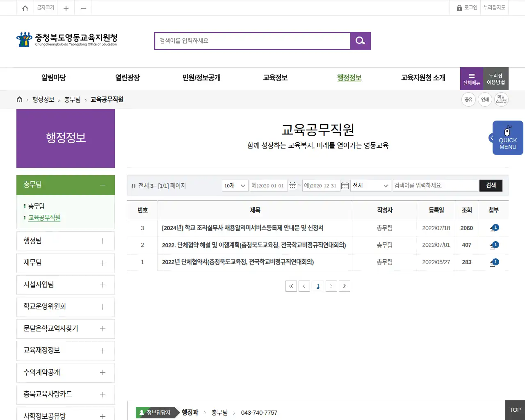
Task: Go to next page arrow
Action: pos(331,286)
